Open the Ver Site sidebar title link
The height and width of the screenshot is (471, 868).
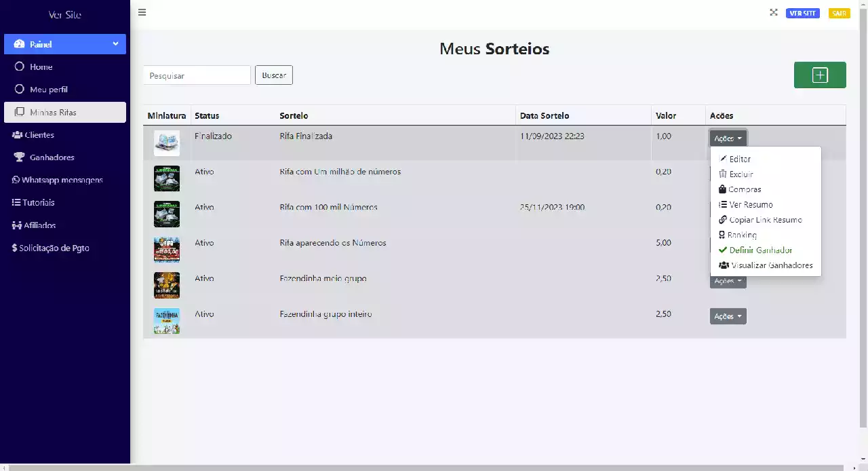64,14
